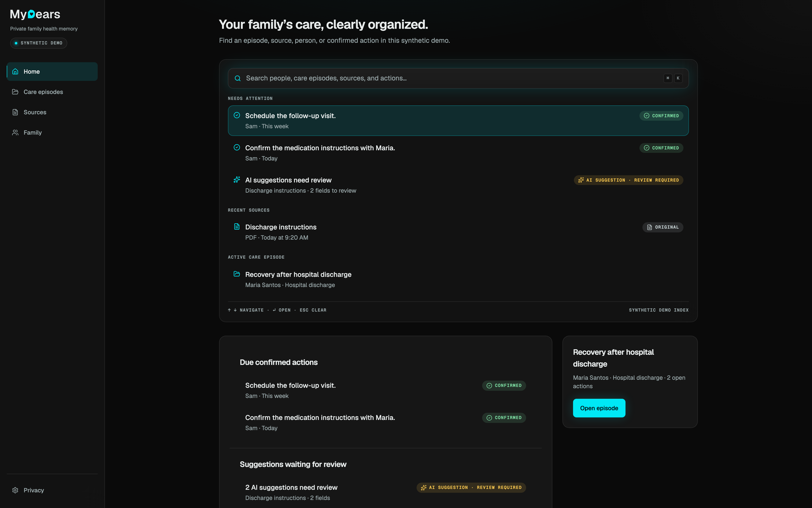The height and width of the screenshot is (508, 812).
Task: Click the check circle icon beside the top Schedule follow-up row
Action: tap(237, 115)
